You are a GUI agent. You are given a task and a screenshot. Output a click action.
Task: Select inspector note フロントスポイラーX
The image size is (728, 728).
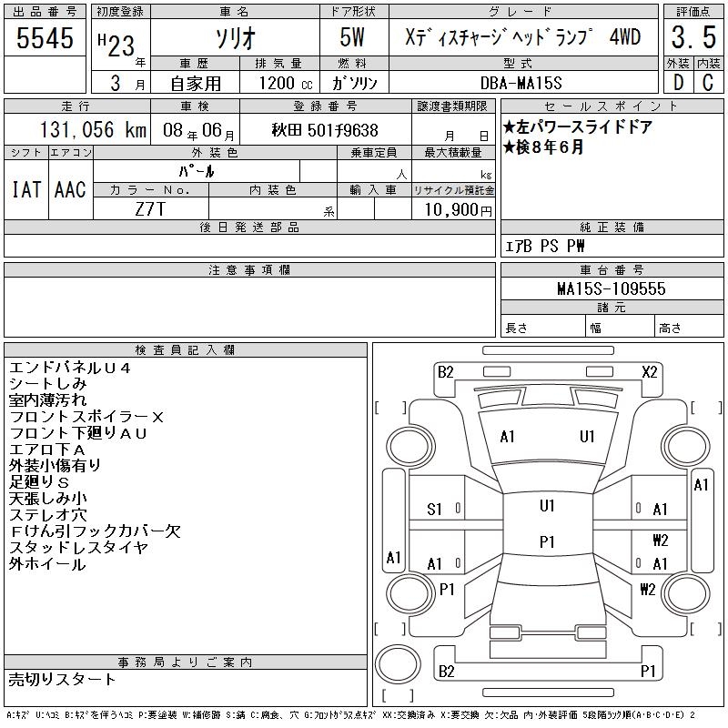tap(86, 417)
